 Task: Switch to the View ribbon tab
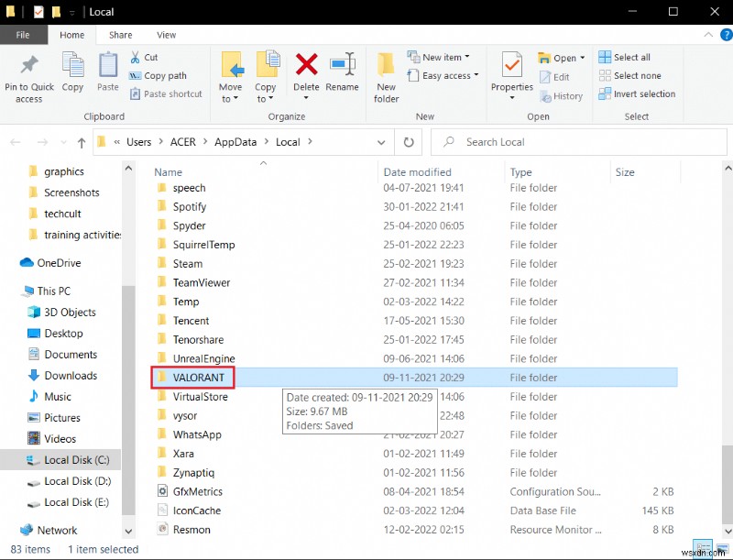click(167, 35)
